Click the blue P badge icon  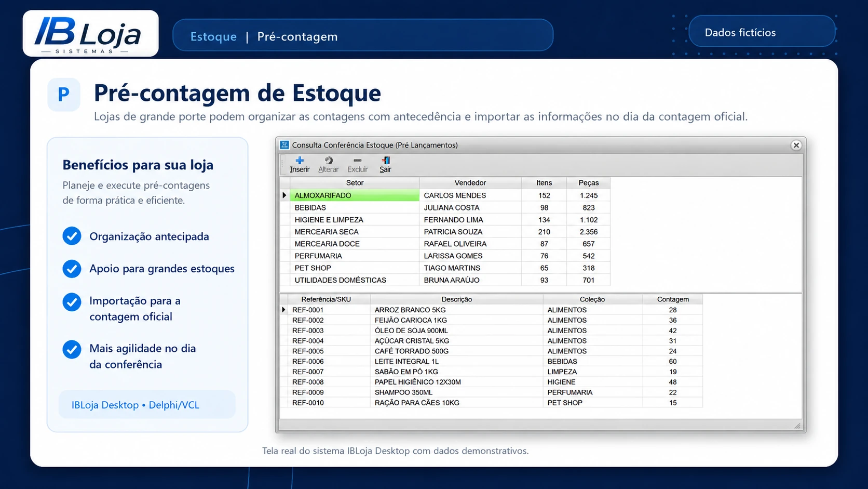click(x=64, y=95)
